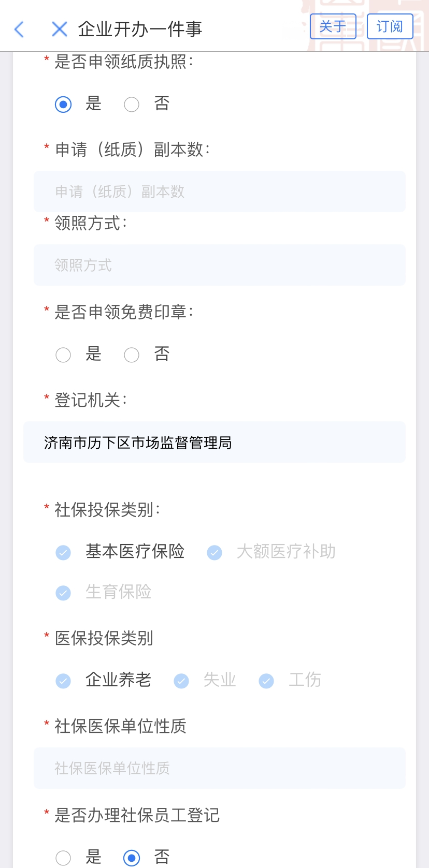Screen dimensions: 429x868
Task: Toggle the 基本医疗保险 checkbox
Action: (x=63, y=552)
